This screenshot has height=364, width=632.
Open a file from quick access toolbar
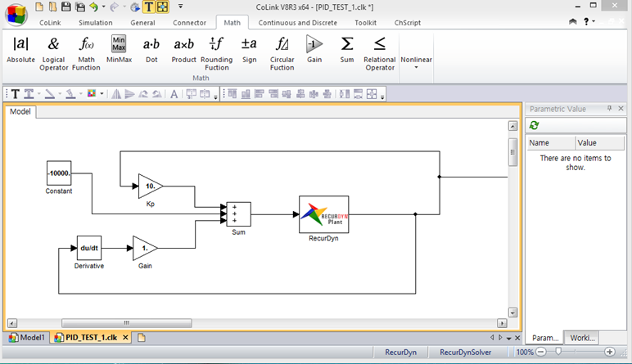coord(52,7)
